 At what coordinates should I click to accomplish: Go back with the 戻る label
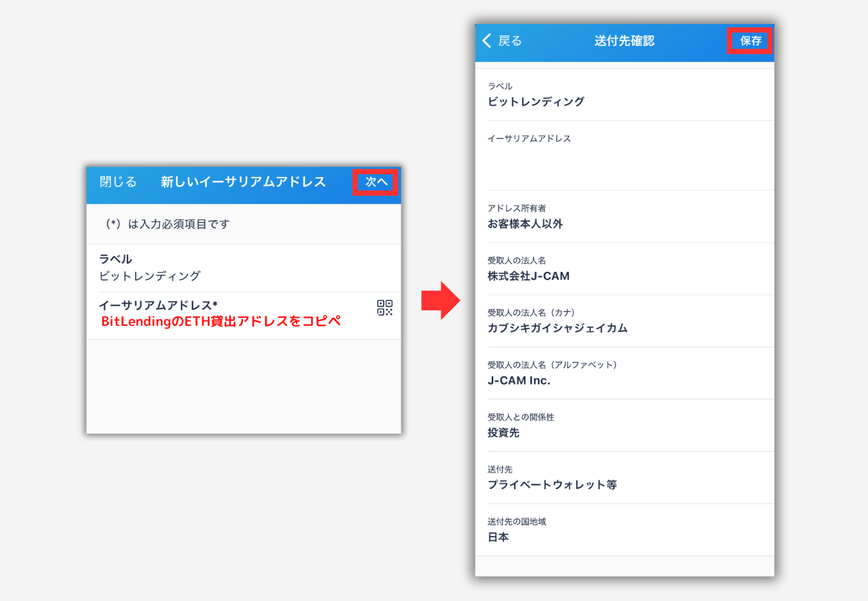coord(509,41)
